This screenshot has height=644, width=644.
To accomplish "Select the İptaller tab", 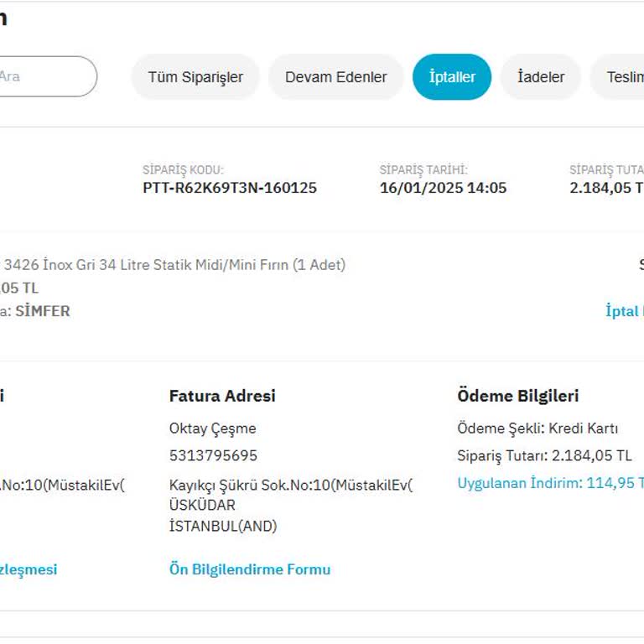I will tap(452, 77).
